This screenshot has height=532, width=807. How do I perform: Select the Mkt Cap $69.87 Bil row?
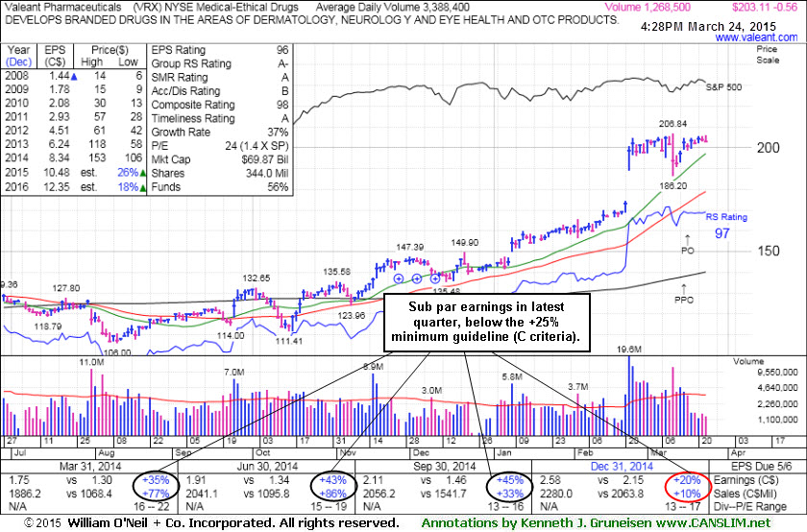[x=220, y=159]
